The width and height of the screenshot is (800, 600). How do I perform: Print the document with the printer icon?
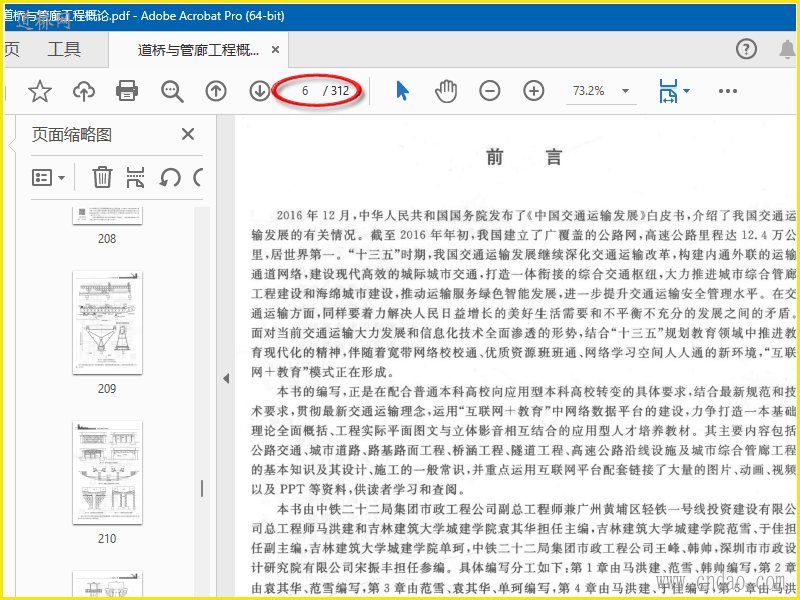127,91
